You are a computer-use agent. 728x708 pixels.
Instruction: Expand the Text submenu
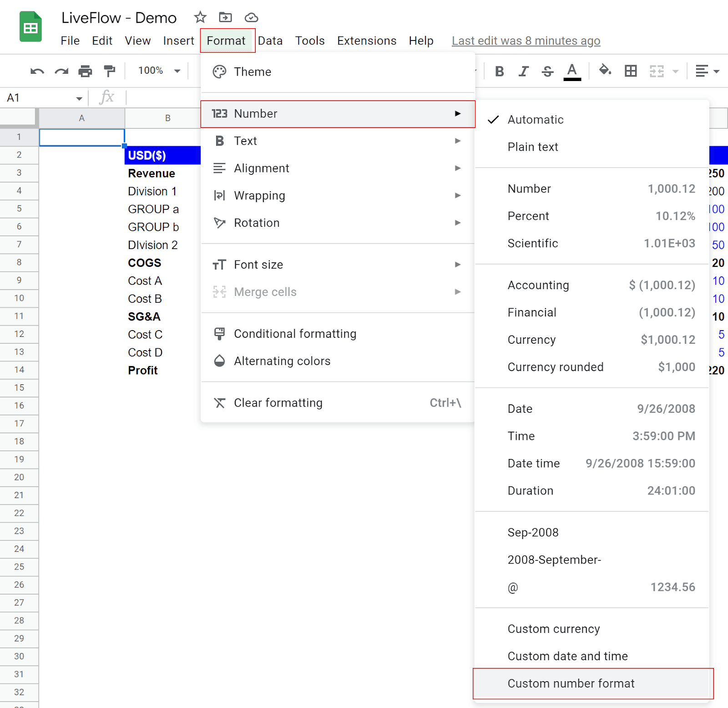coord(338,141)
